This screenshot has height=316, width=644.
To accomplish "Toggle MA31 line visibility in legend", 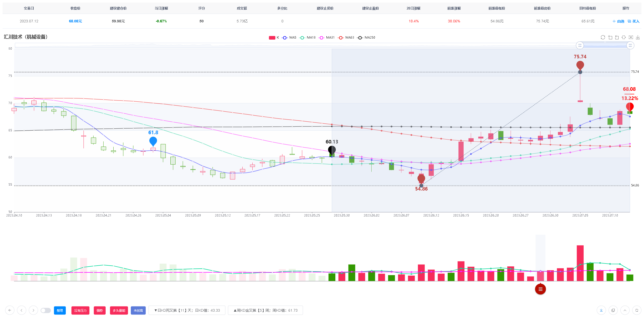I will 327,38.
